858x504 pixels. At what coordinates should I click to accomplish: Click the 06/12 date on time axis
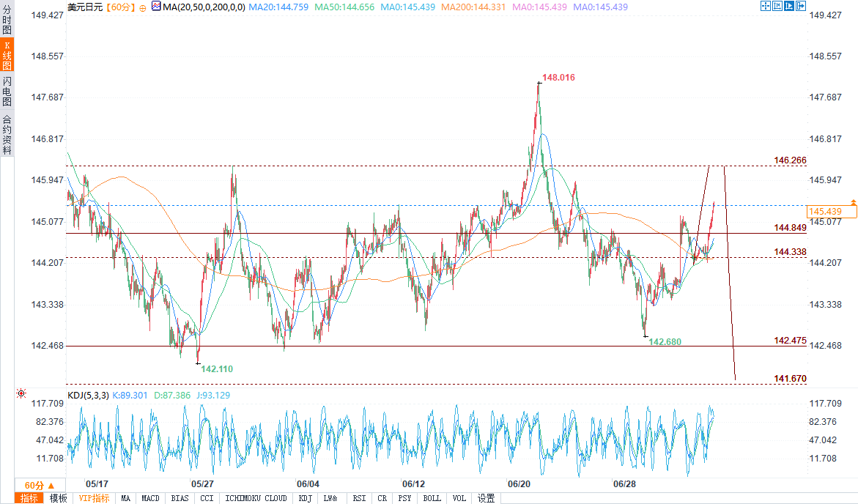point(414,483)
